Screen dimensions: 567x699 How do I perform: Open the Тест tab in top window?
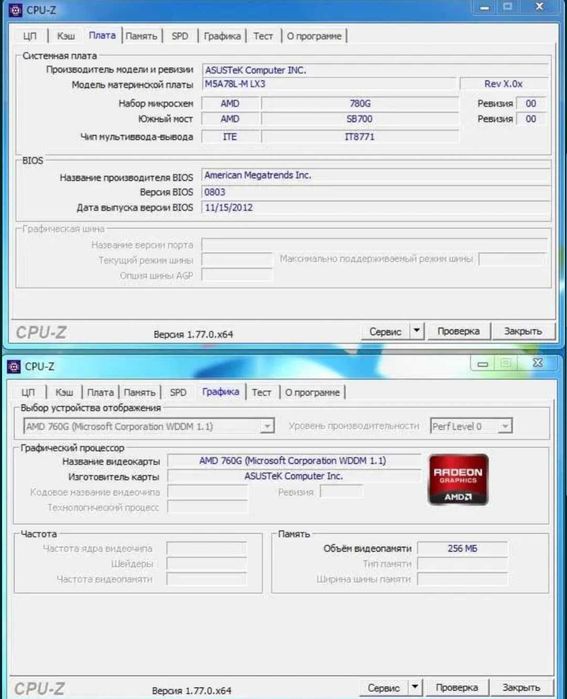pos(263,36)
